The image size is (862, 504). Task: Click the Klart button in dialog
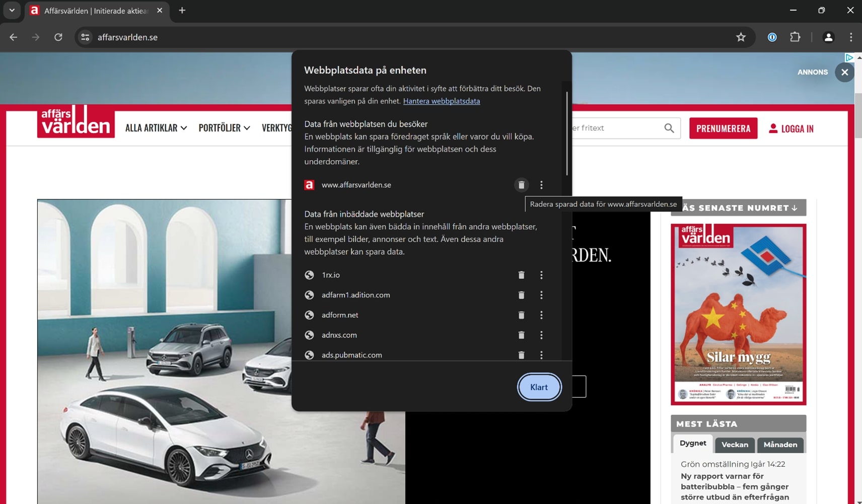point(539,387)
